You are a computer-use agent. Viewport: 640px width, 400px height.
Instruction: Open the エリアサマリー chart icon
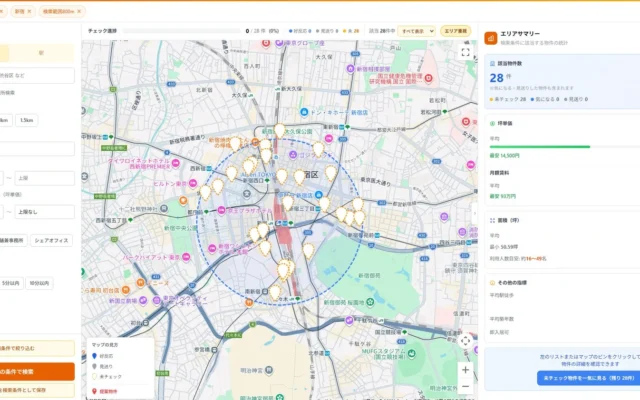tap(491, 38)
